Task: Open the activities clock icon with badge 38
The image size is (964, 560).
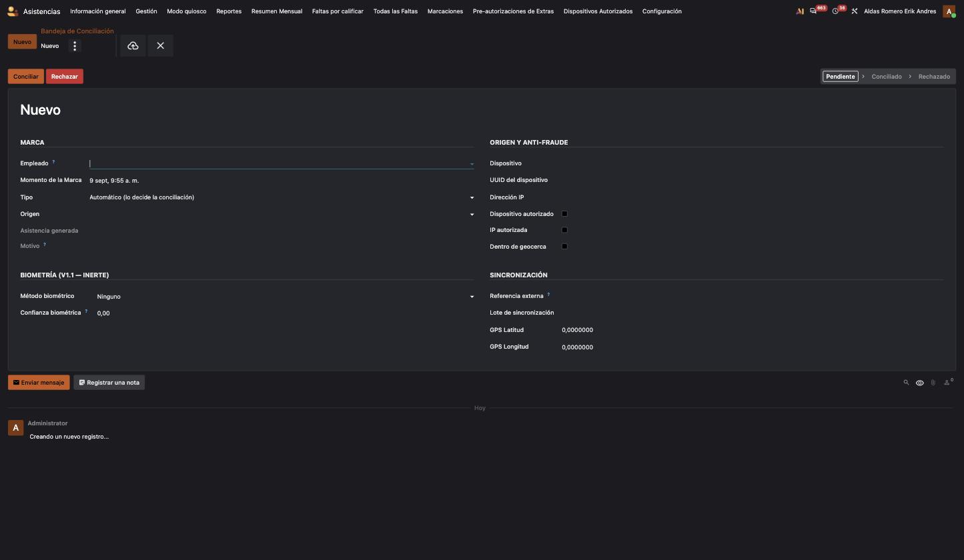Action: tap(835, 11)
